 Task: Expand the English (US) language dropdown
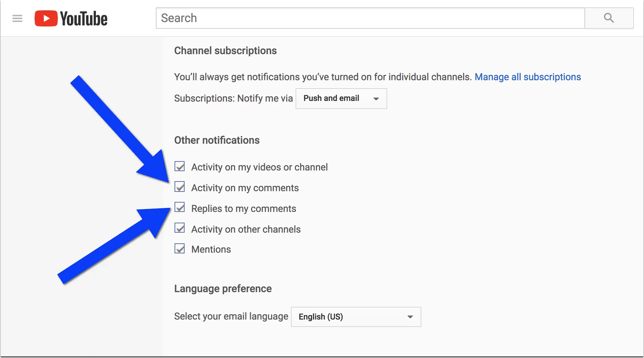pyautogui.click(x=356, y=317)
